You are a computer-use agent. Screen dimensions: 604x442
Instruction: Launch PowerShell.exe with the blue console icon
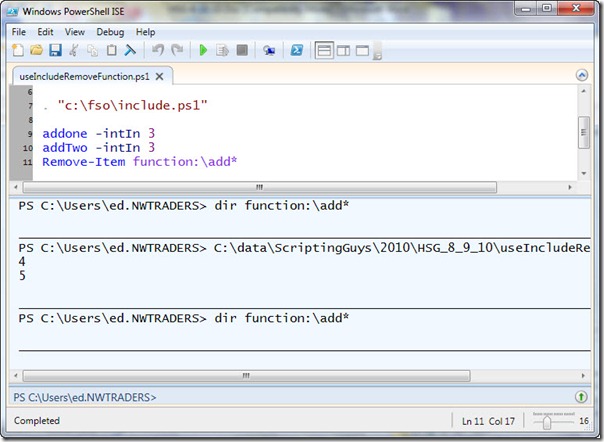(297, 50)
